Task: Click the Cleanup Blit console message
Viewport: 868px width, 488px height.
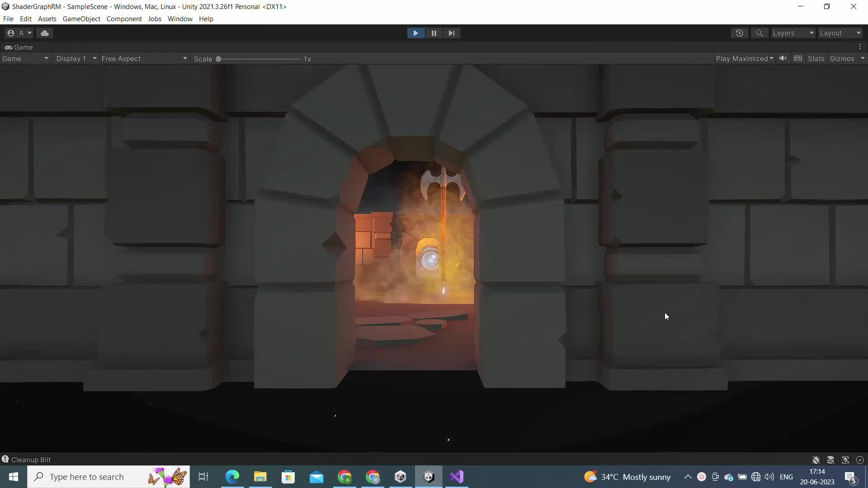Action: pos(32,460)
